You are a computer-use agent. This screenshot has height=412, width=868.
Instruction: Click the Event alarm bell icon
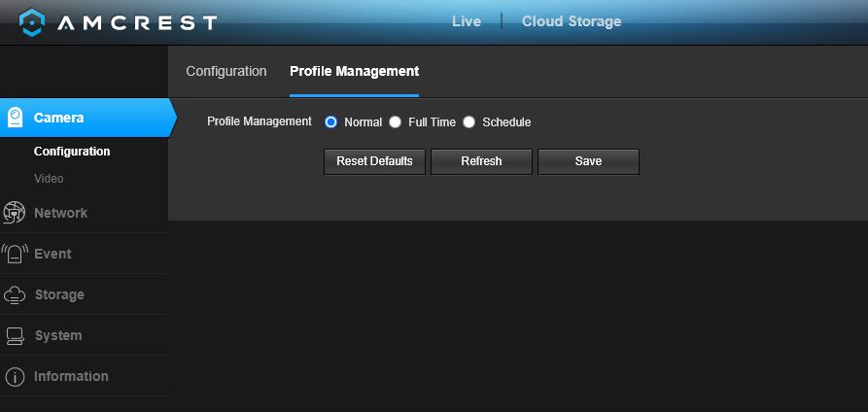(x=15, y=254)
